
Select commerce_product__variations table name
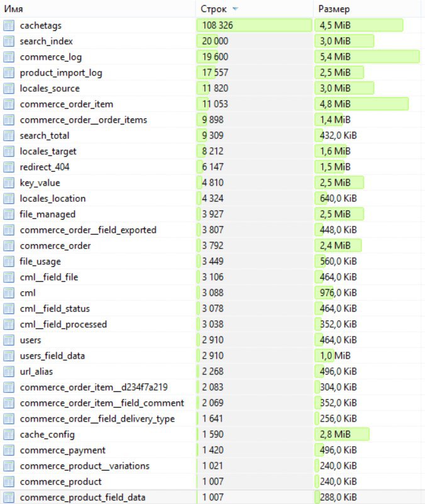[x=85, y=466]
